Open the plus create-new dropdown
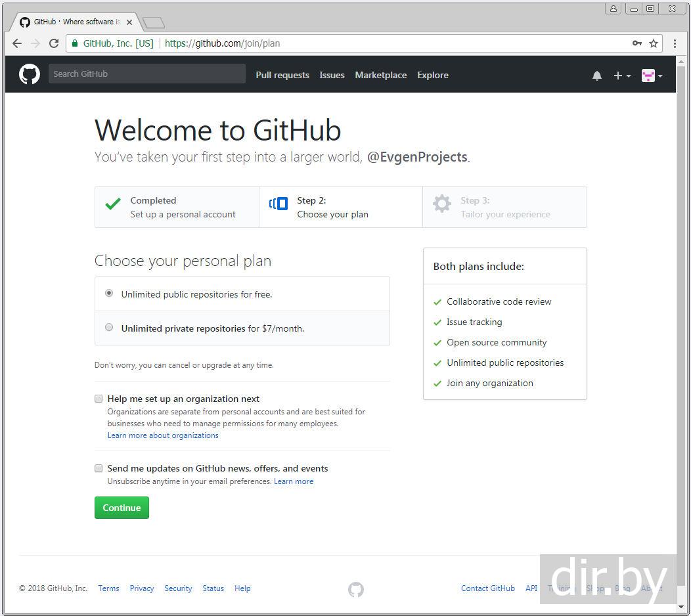691x616 pixels. (x=622, y=76)
